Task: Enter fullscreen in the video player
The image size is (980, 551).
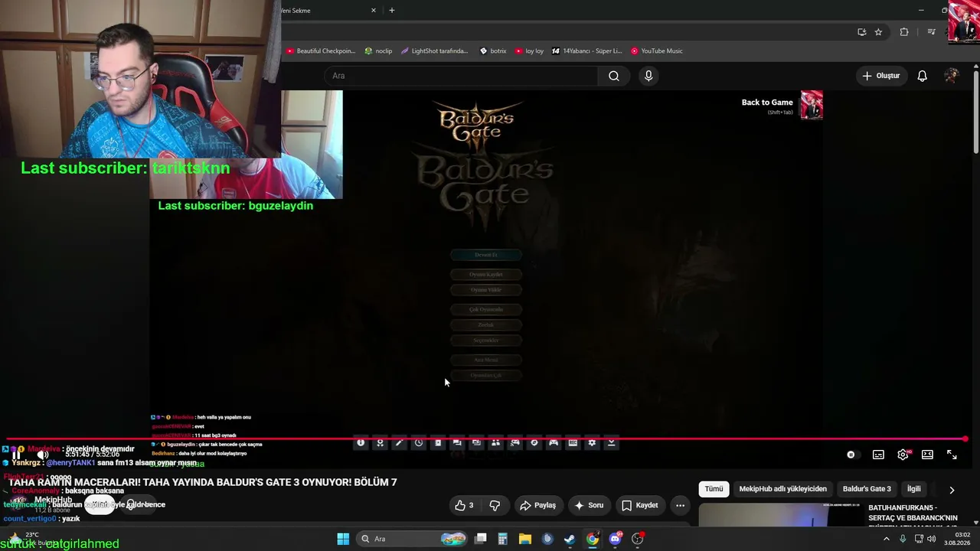Action: click(x=952, y=455)
